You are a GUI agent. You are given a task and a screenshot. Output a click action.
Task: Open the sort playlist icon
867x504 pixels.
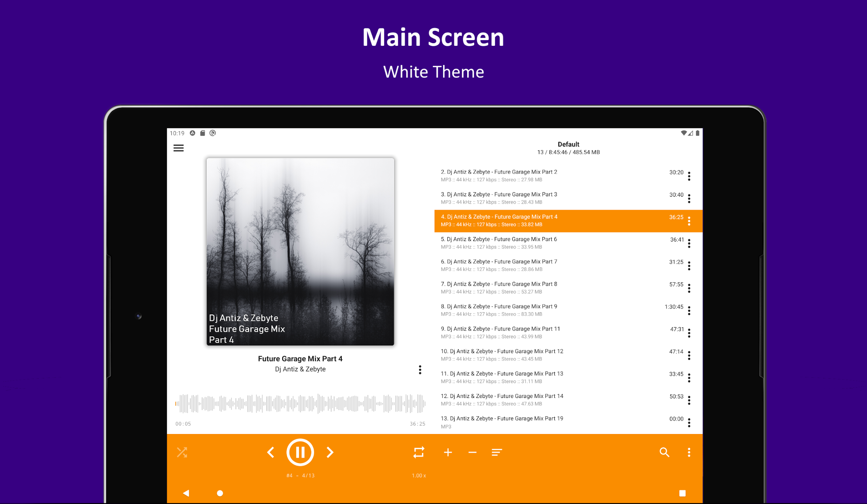(x=497, y=452)
